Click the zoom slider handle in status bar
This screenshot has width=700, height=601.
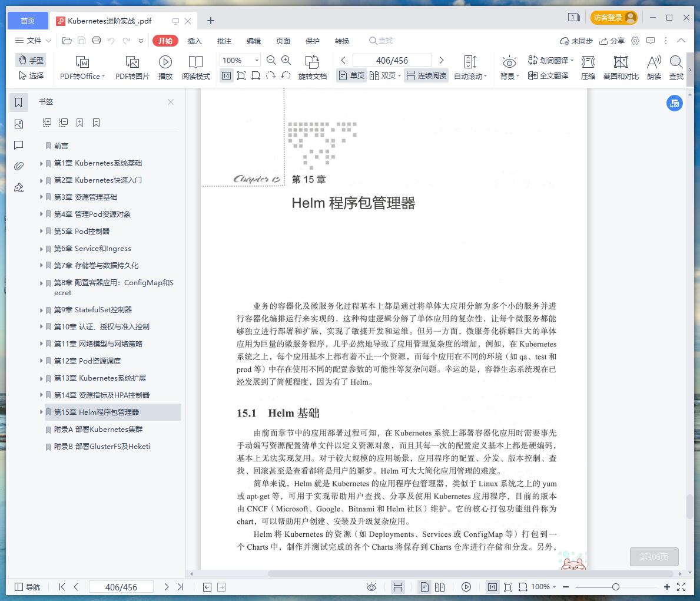tap(616, 587)
